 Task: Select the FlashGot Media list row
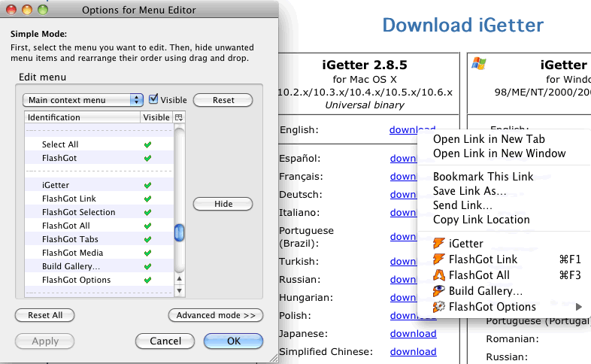tap(99, 253)
